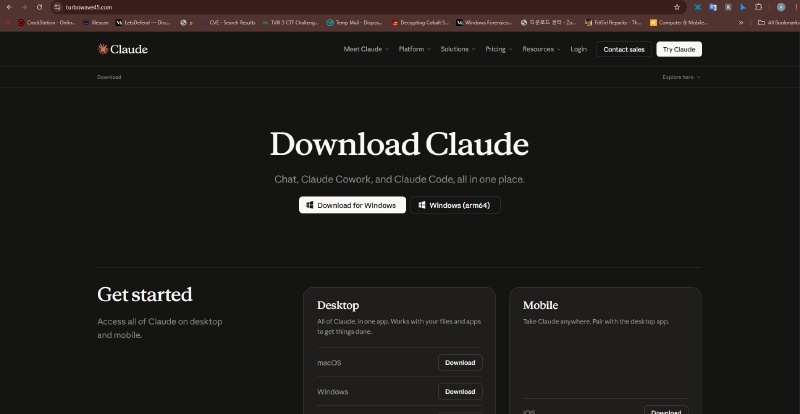Click the Download for Windows button
800x414 pixels.
tap(352, 205)
